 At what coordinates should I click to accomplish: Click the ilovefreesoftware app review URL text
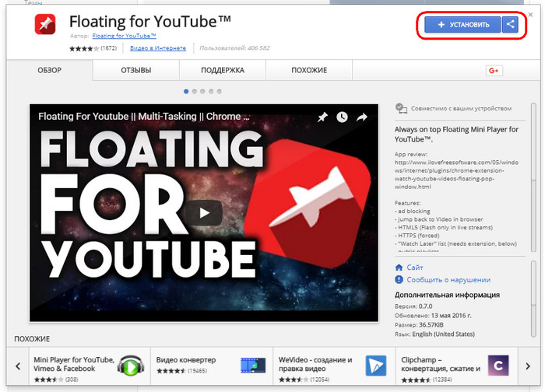[x=456, y=175]
